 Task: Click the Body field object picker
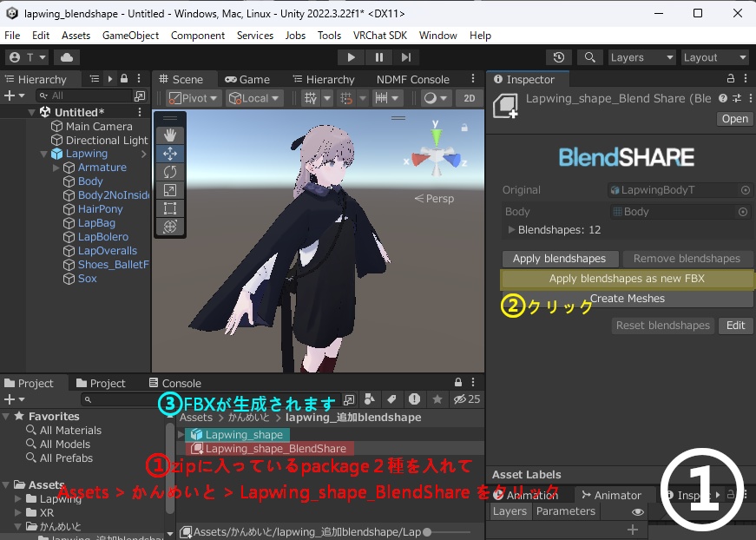coord(743,212)
